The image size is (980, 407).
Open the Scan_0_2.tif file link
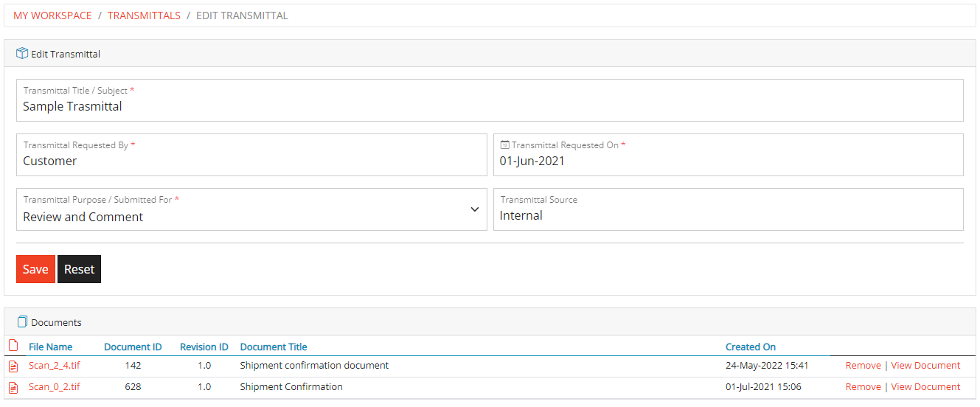click(55, 387)
